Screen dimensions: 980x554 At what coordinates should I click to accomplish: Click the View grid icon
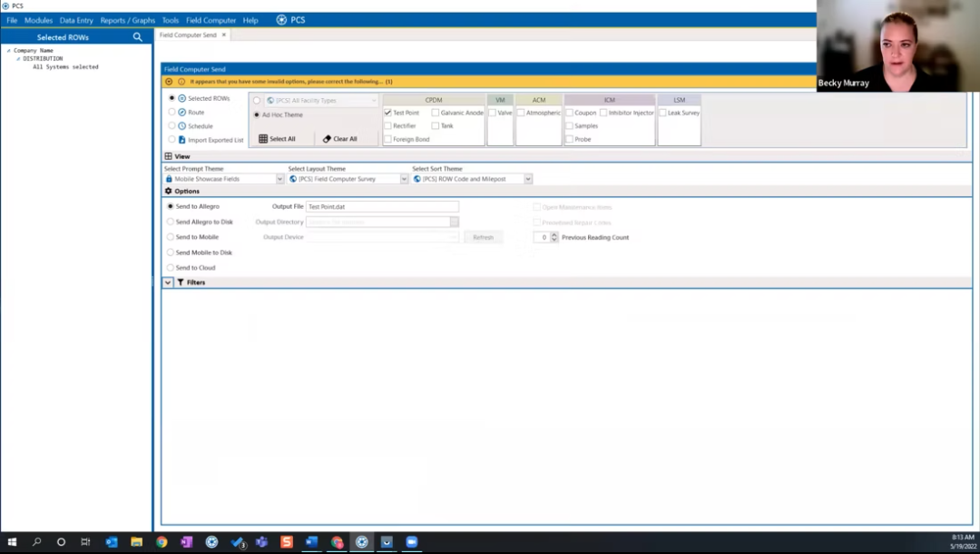(x=168, y=156)
